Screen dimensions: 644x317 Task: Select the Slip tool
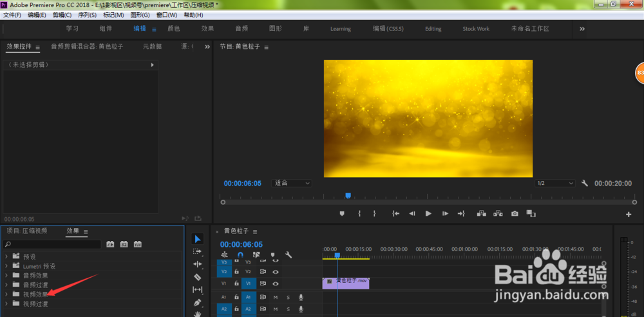coord(198,290)
